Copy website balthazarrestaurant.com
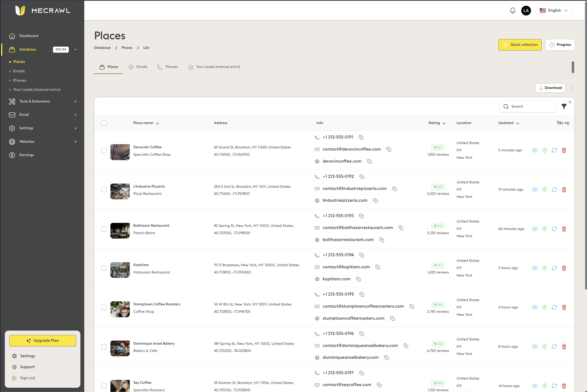The image size is (587, 392). 382,240
